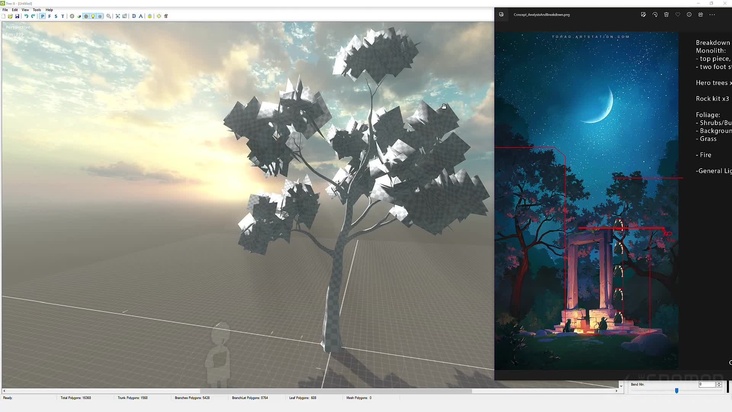This screenshot has width=732, height=412.
Task: Click the Save disk toolbar icon
Action: [17, 16]
